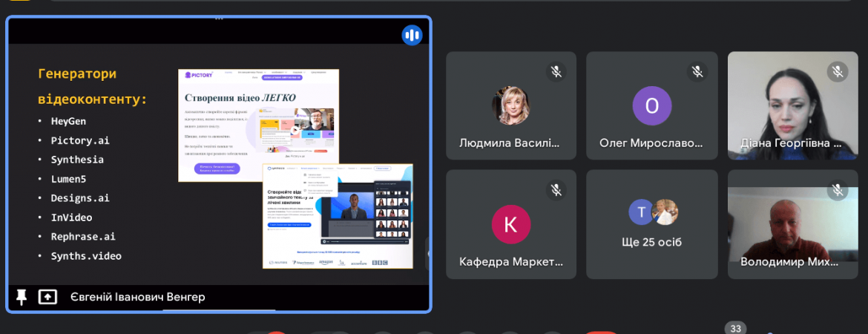Viewport: 868px width, 334px height.
Task: Click the slide heading "Генератори відеоконтенту:"
Action: (93, 86)
